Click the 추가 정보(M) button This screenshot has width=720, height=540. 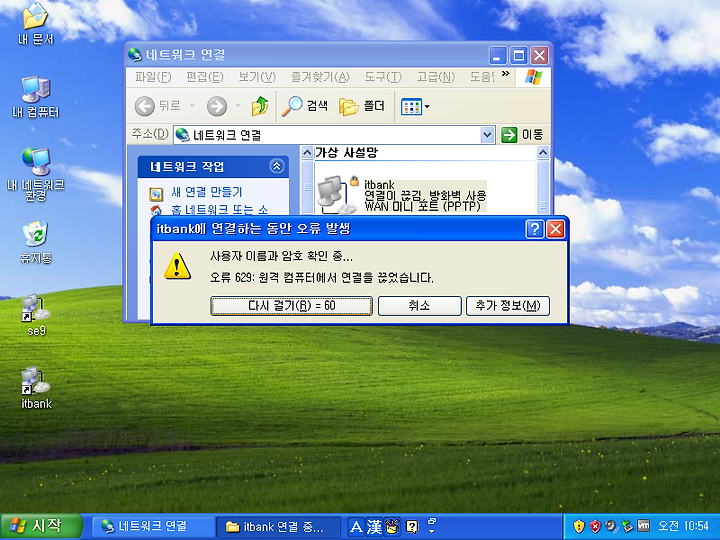pos(507,306)
